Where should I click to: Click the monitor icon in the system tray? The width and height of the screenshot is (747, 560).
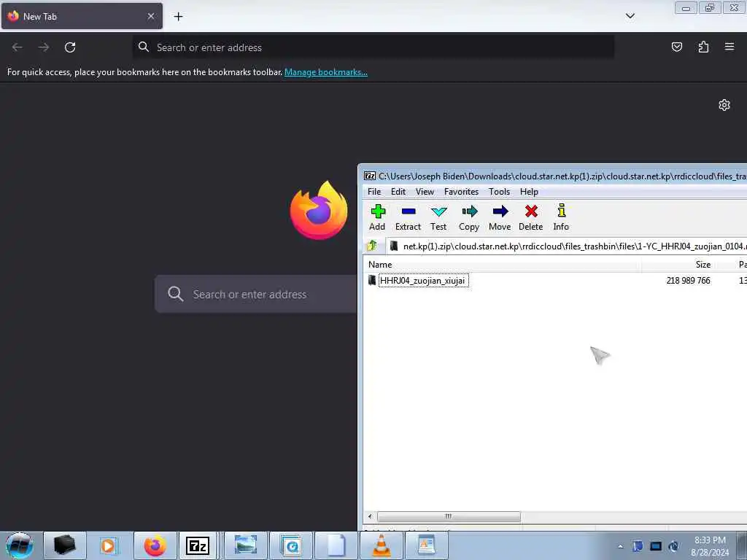(656, 546)
